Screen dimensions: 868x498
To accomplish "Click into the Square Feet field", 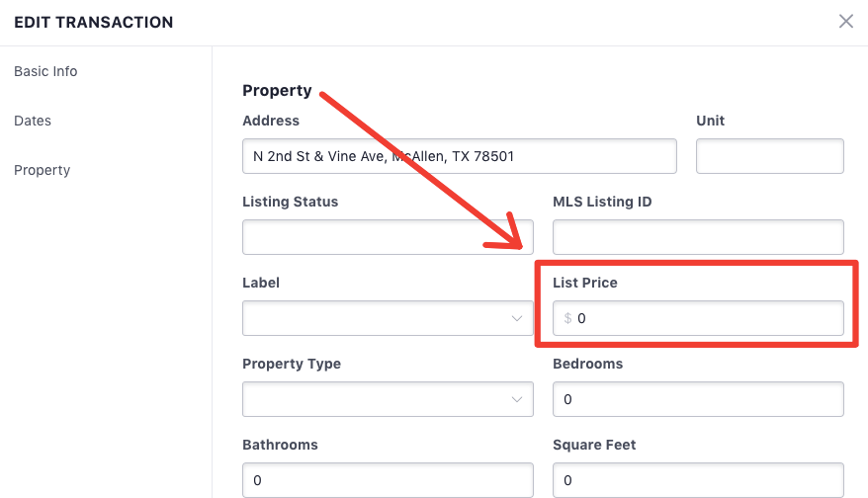I will pos(698,480).
